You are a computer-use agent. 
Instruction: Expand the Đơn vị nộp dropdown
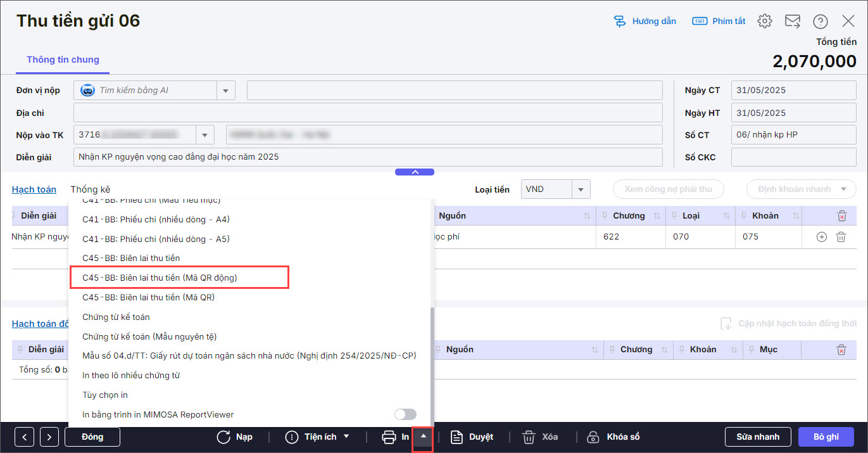coord(226,91)
